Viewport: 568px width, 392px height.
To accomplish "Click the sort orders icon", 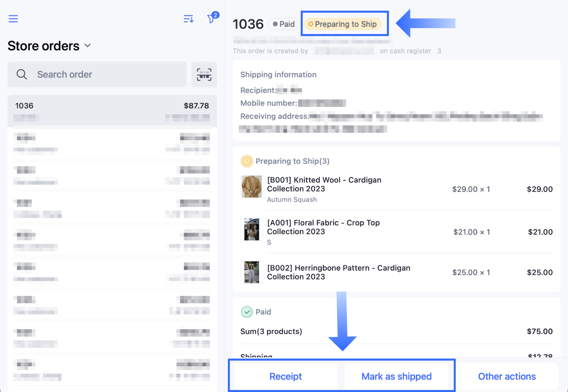I will click(188, 19).
